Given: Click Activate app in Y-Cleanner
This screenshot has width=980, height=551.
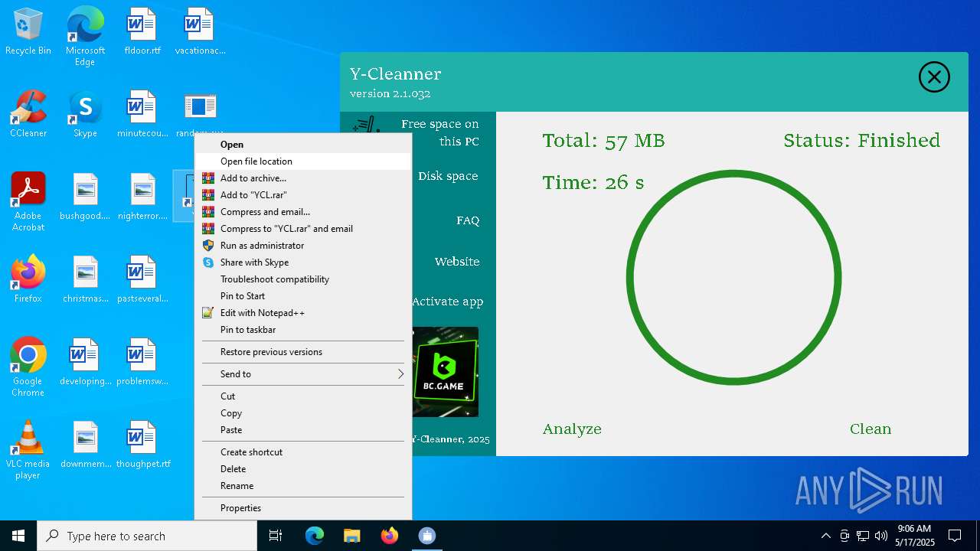Looking at the screenshot, I should click(448, 302).
